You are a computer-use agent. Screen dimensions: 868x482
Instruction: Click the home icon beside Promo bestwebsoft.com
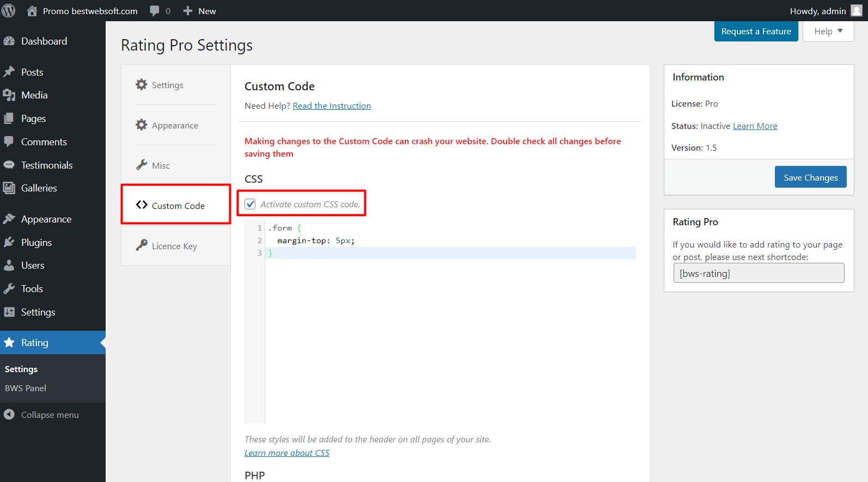coord(32,10)
